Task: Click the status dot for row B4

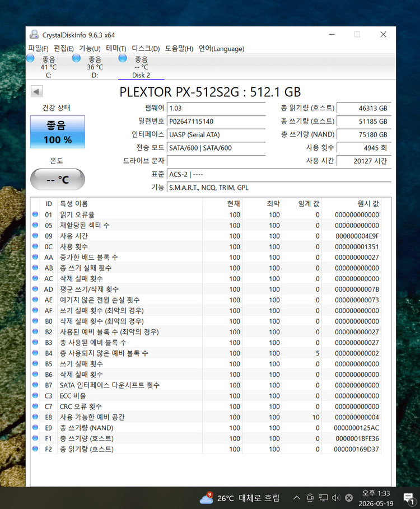Action: pos(35,353)
